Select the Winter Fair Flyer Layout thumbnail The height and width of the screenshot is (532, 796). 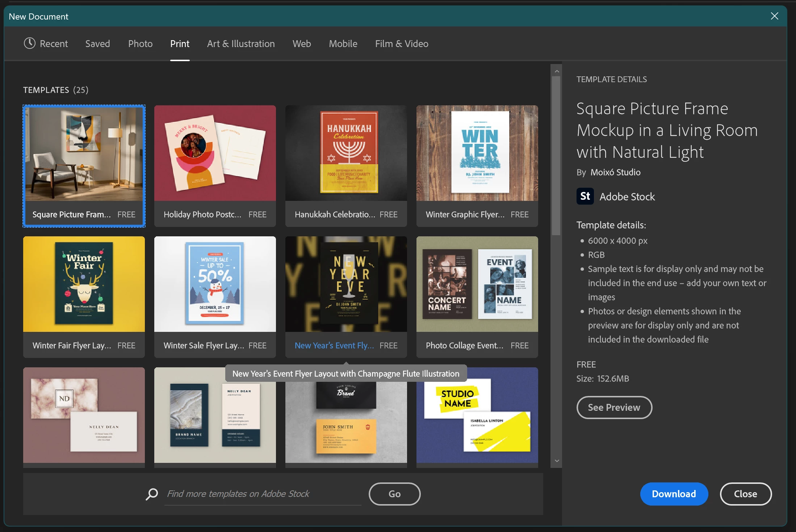(x=84, y=284)
